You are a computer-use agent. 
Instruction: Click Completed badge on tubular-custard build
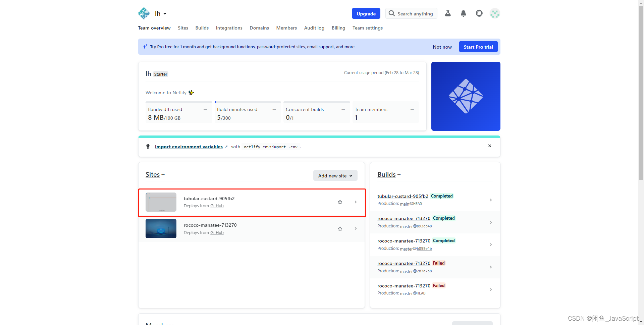pyautogui.click(x=442, y=196)
